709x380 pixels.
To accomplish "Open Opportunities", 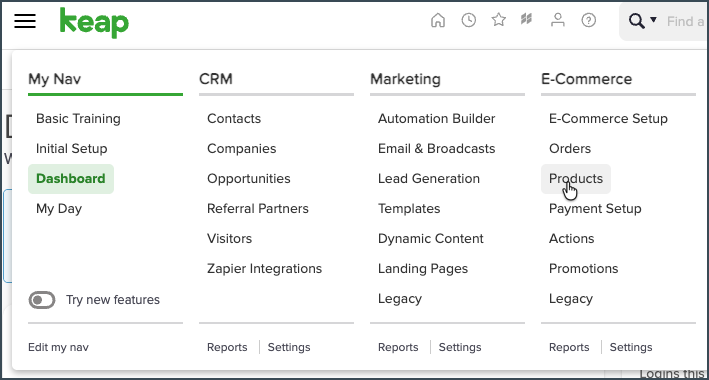I will (249, 179).
